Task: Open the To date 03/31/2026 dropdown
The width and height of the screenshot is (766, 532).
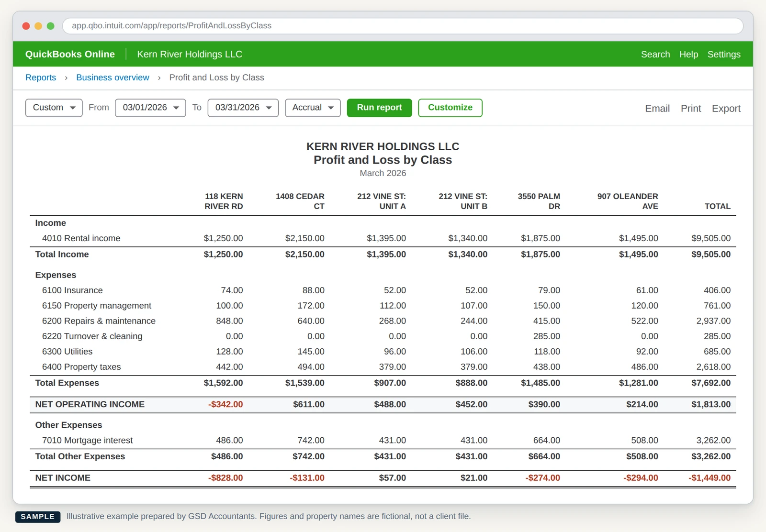Action: pos(243,108)
